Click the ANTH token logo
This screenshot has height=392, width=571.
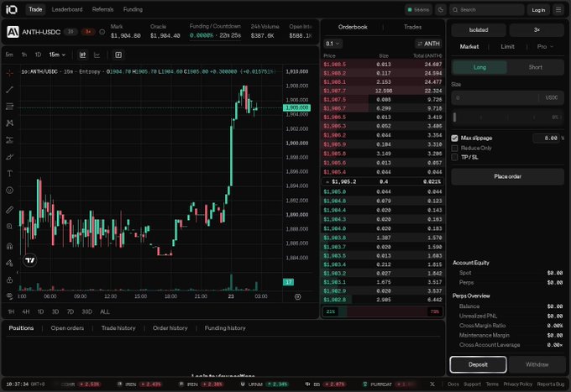tap(13, 32)
